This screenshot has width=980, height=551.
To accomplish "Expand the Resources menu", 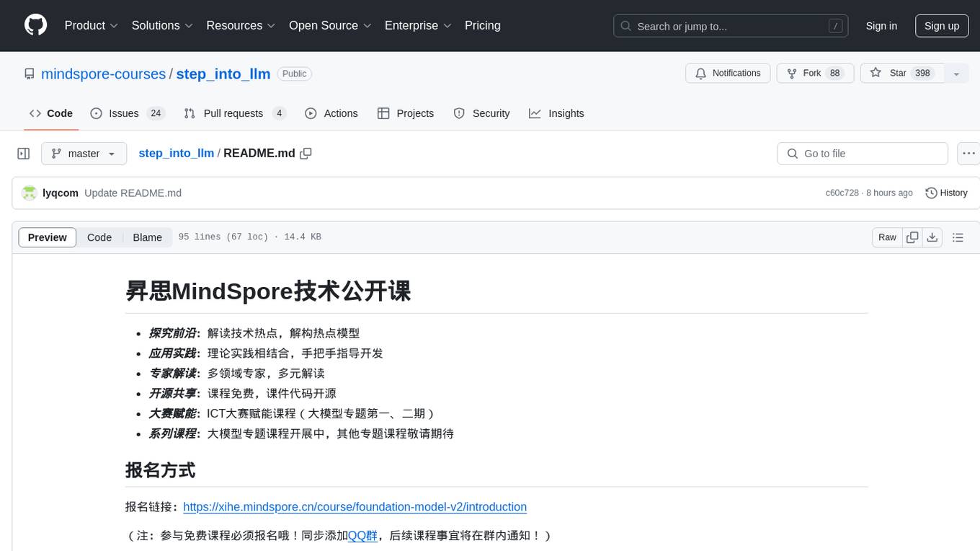I will [x=241, y=25].
